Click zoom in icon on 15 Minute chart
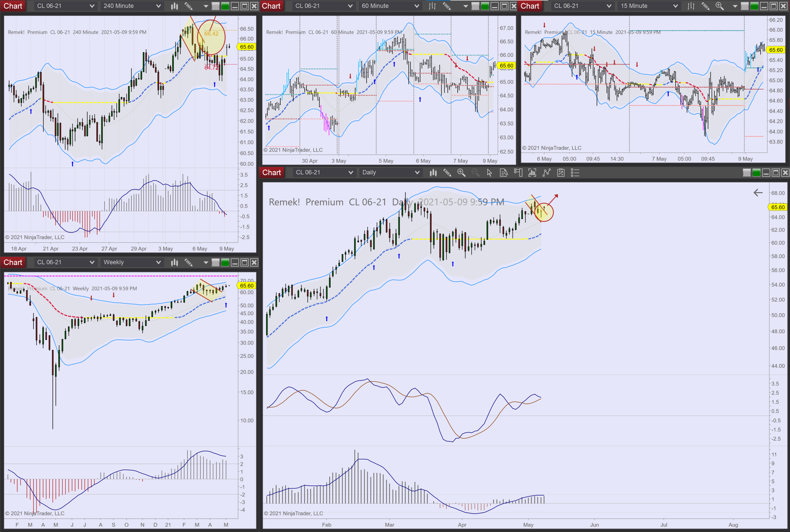Screen dimensions: 790x532 [x=720, y=6]
